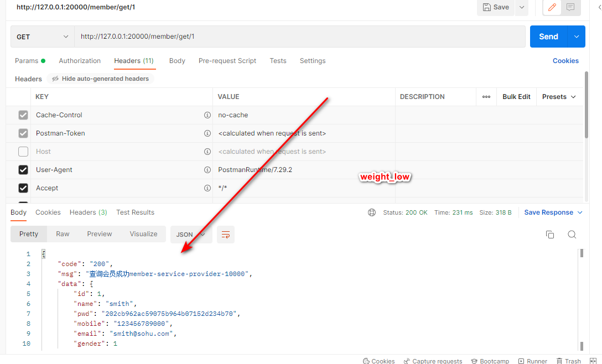602x364 pixels.
Task: Open the Tests tab
Action: (x=278, y=61)
